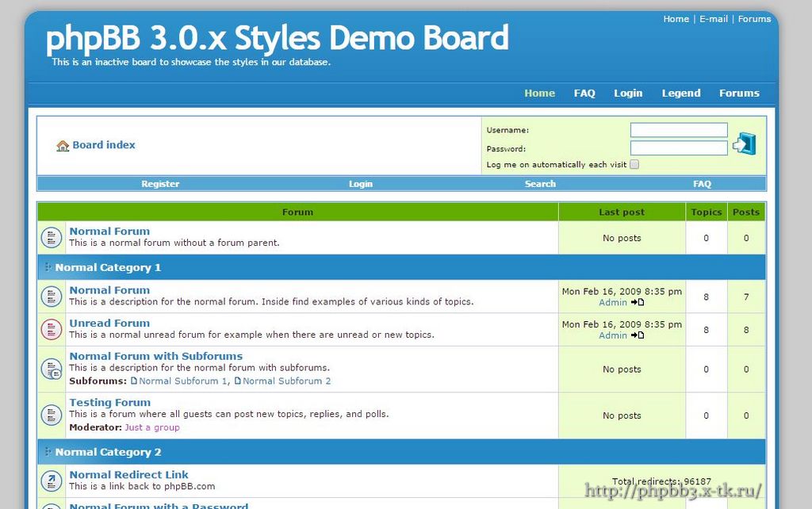Viewport: 812px width, 509px height.
Task: Select Login in the light-blue sub-menu bar
Action: (x=361, y=184)
